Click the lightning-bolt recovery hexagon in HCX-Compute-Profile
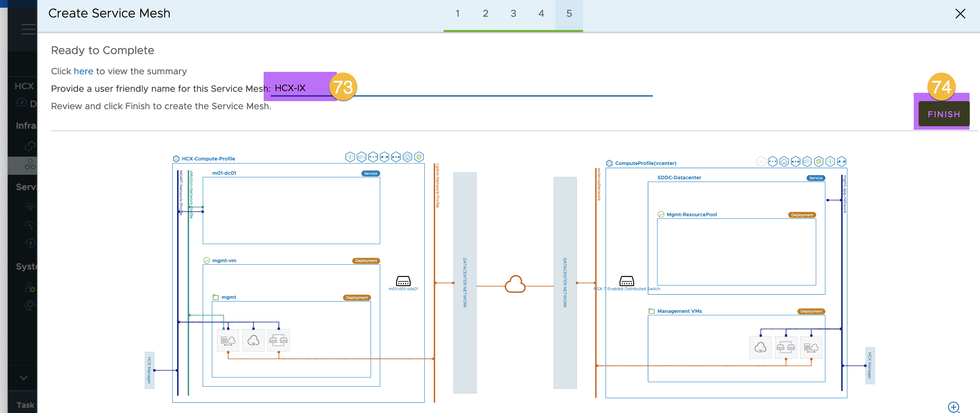Screen dimensions: 980x413 tap(350, 157)
